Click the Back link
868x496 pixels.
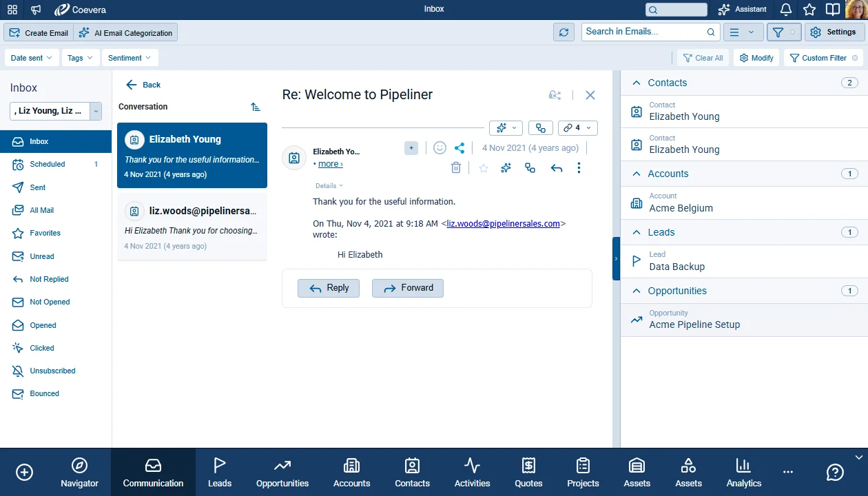coord(143,85)
